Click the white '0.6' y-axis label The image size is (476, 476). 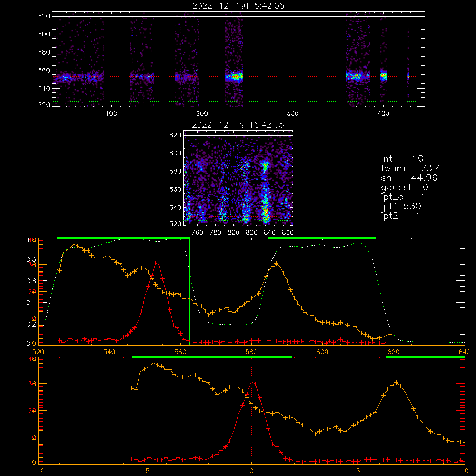coord(31,281)
